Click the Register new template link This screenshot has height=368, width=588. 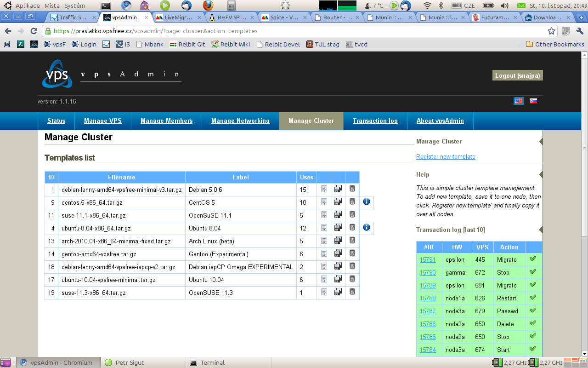(446, 157)
